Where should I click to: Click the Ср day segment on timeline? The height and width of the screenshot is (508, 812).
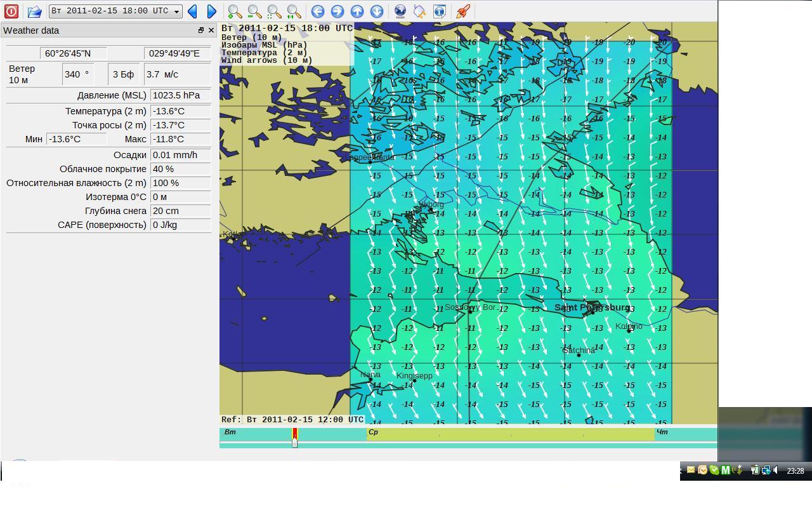click(511, 434)
